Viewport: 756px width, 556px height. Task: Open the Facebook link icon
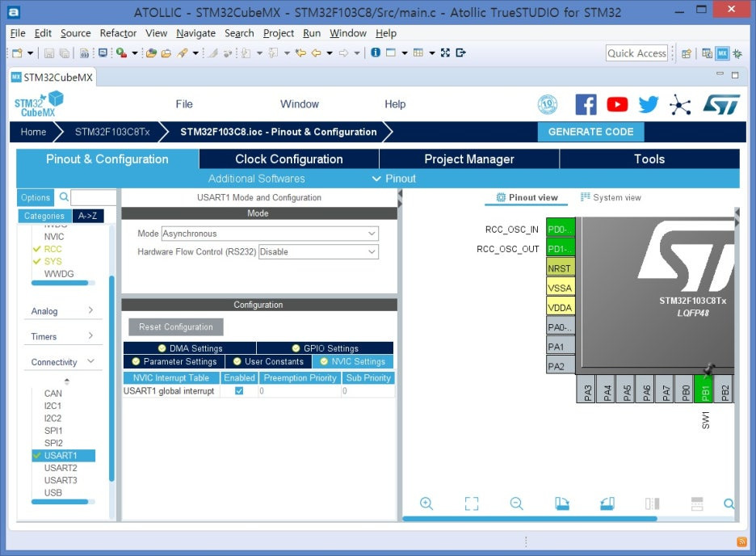(x=586, y=104)
